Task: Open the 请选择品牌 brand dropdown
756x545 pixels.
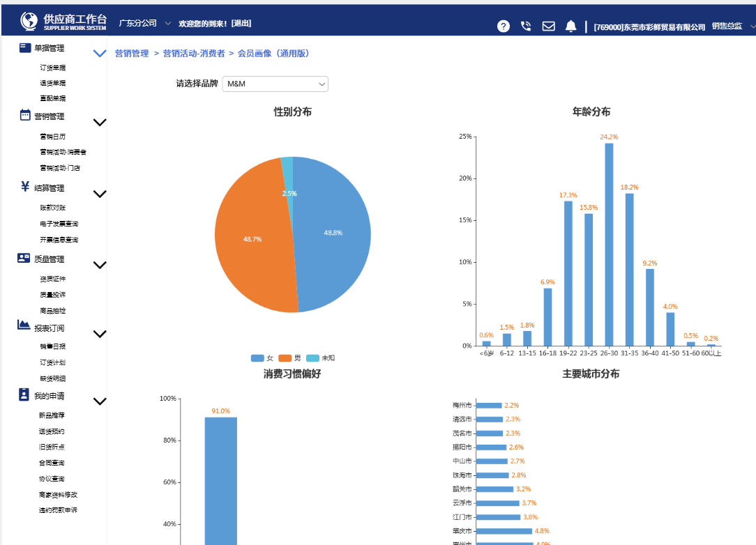Action: click(x=275, y=84)
